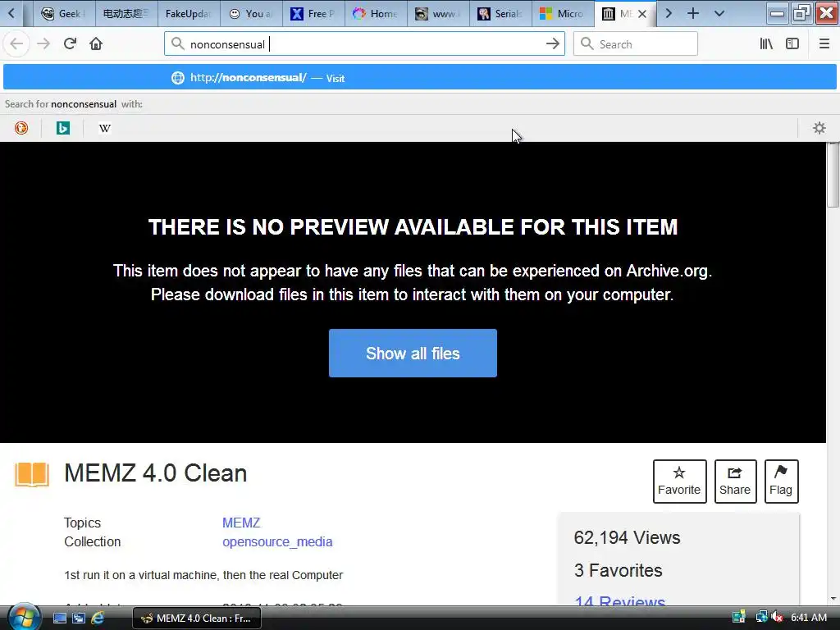This screenshot has height=630, width=840.
Task: Open the Library bookmarks icon
Action: click(766, 44)
